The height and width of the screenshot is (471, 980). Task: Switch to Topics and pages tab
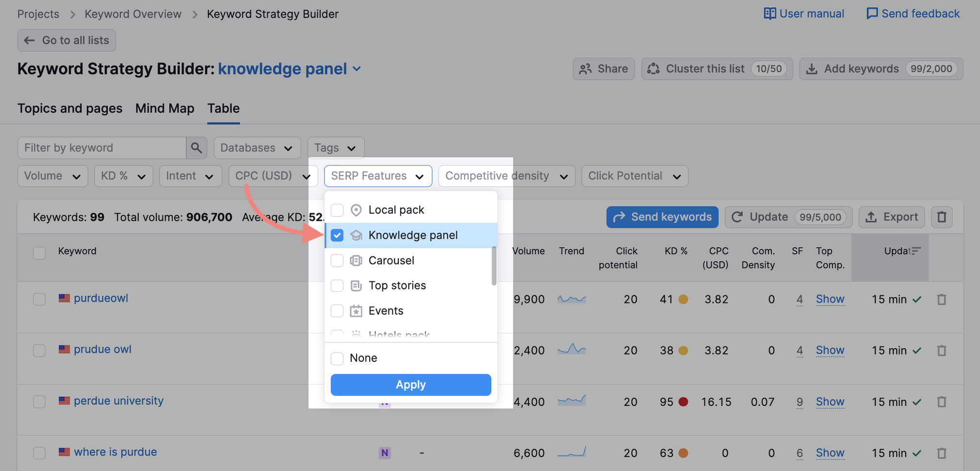click(70, 108)
